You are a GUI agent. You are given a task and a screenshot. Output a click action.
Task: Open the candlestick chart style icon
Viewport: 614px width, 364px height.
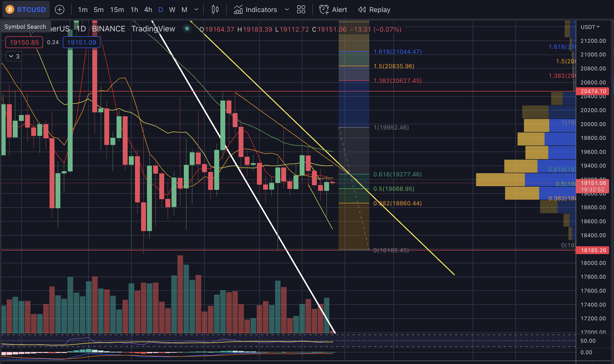(x=215, y=10)
